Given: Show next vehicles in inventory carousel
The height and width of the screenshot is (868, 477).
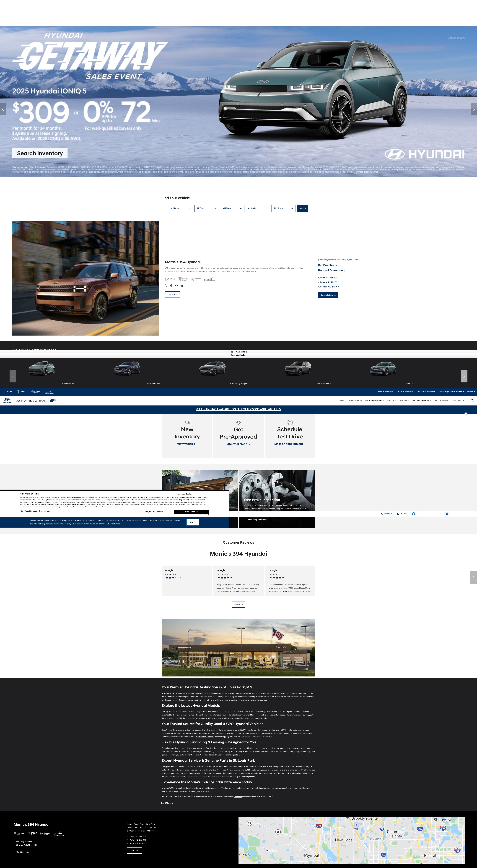Looking at the screenshot, I should pyautogui.click(x=464, y=376).
